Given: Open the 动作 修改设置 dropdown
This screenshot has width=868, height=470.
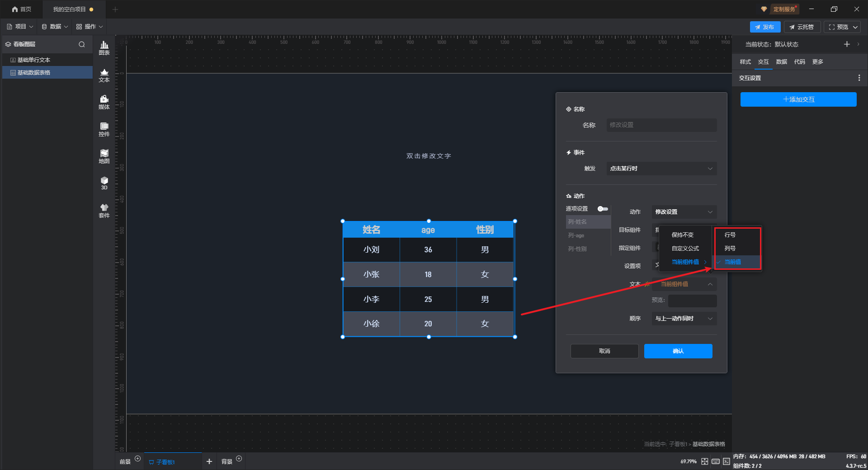Looking at the screenshot, I should pos(684,212).
